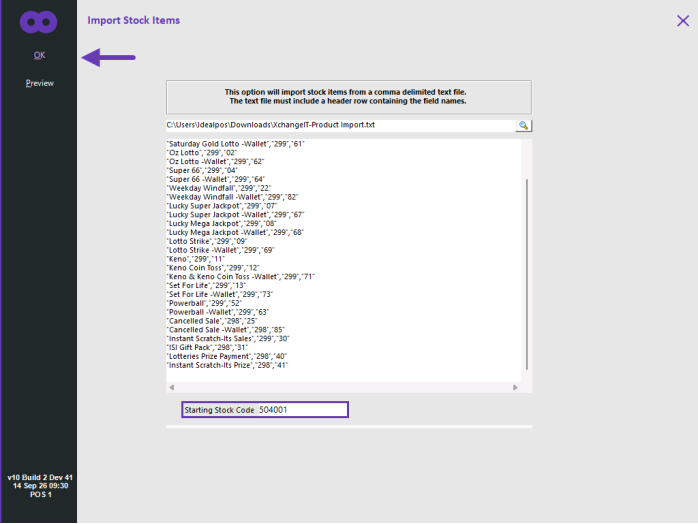Close the Import Stock Items window

coord(683,21)
